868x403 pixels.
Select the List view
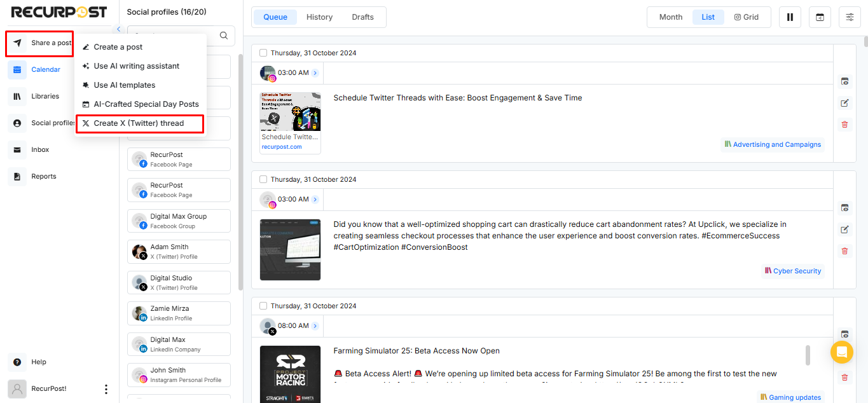pyautogui.click(x=708, y=17)
